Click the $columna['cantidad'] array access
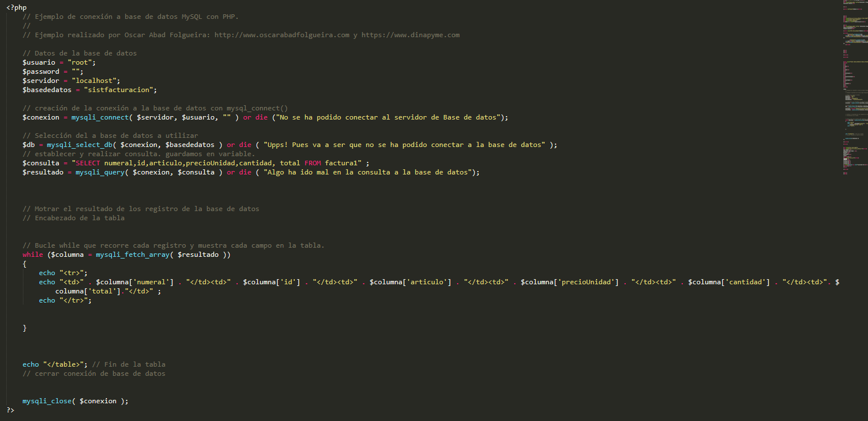 tap(729, 282)
